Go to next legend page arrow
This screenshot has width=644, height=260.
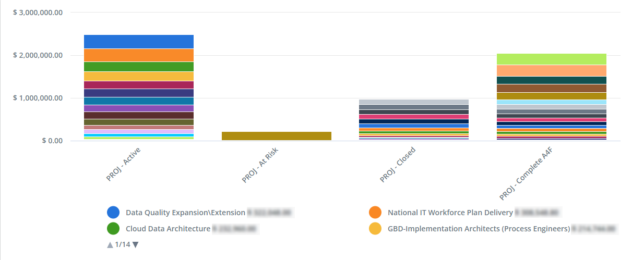(x=136, y=245)
